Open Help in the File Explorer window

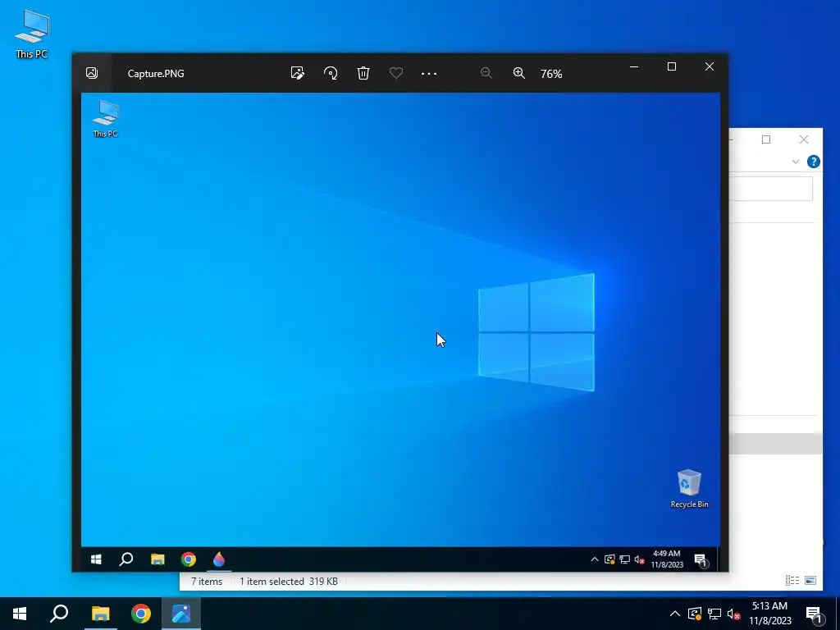[x=813, y=162]
